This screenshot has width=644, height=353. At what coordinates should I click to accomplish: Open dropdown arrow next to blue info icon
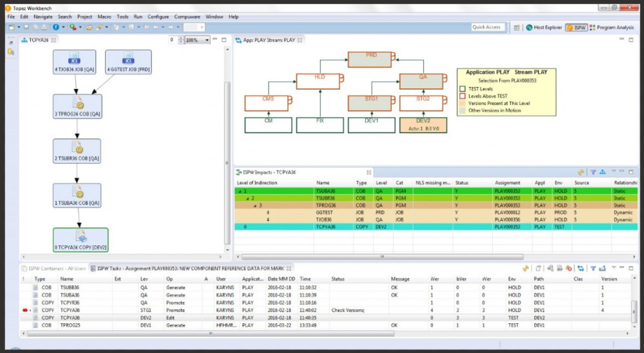pyautogui.click(x=63, y=27)
